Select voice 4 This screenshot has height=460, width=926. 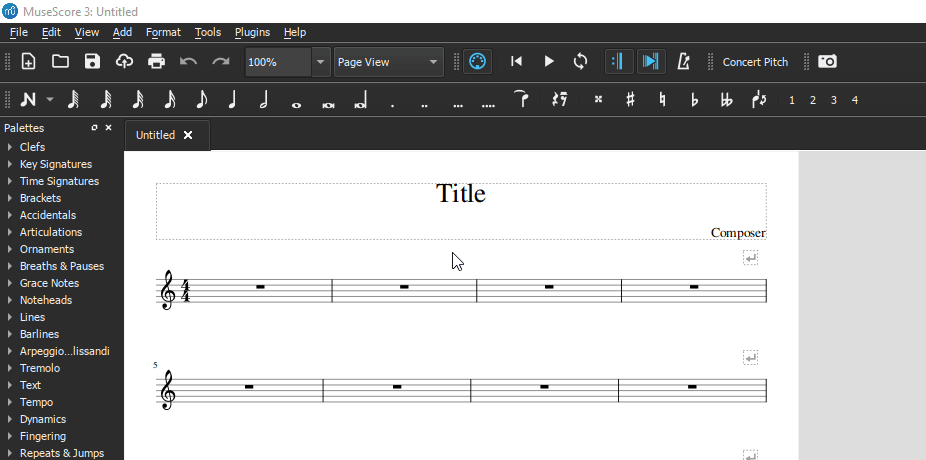[x=855, y=100]
